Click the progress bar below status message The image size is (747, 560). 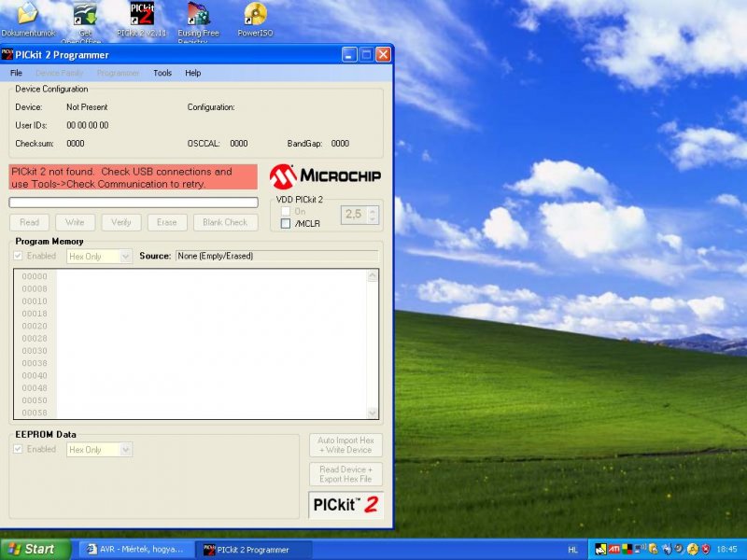pyautogui.click(x=134, y=203)
